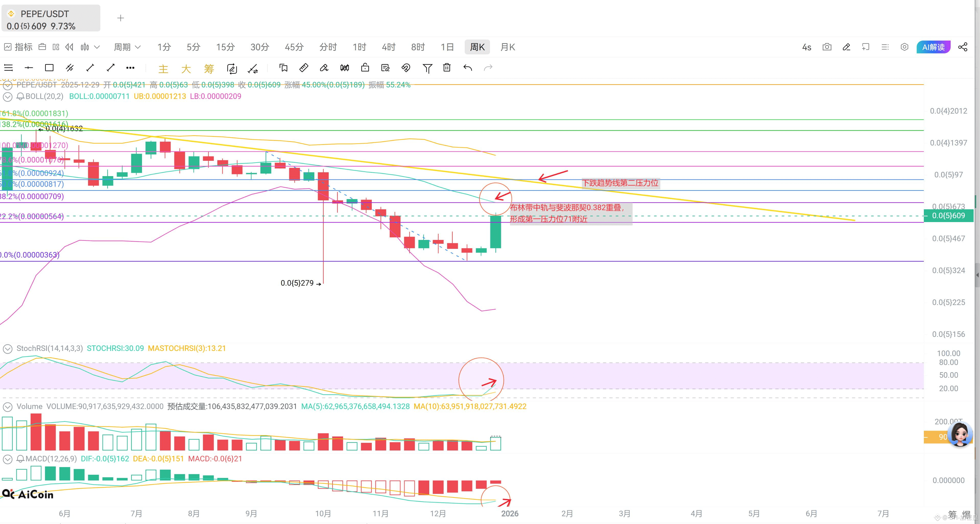Select the PEPE/USDT chart tab
The height and width of the screenshot is (524, 980).
coord(51,18)
